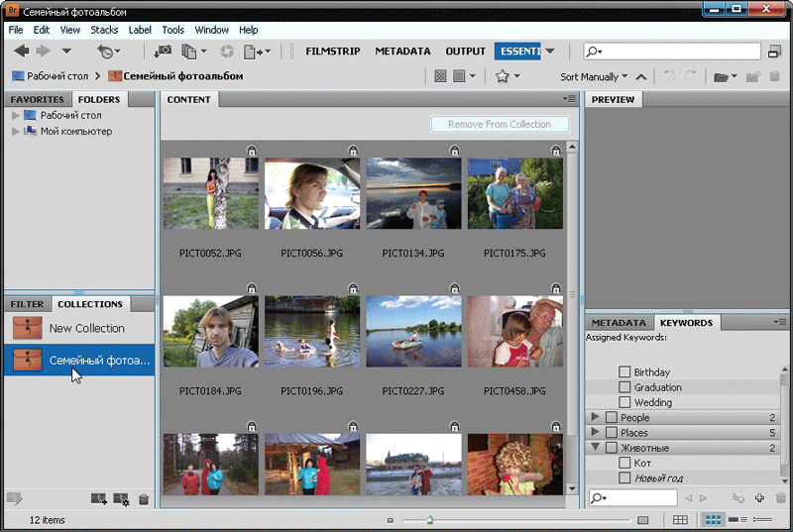Click the New Smart Collection icon
793x532 pixels.
pyautogui.click(x=121, y=499)
